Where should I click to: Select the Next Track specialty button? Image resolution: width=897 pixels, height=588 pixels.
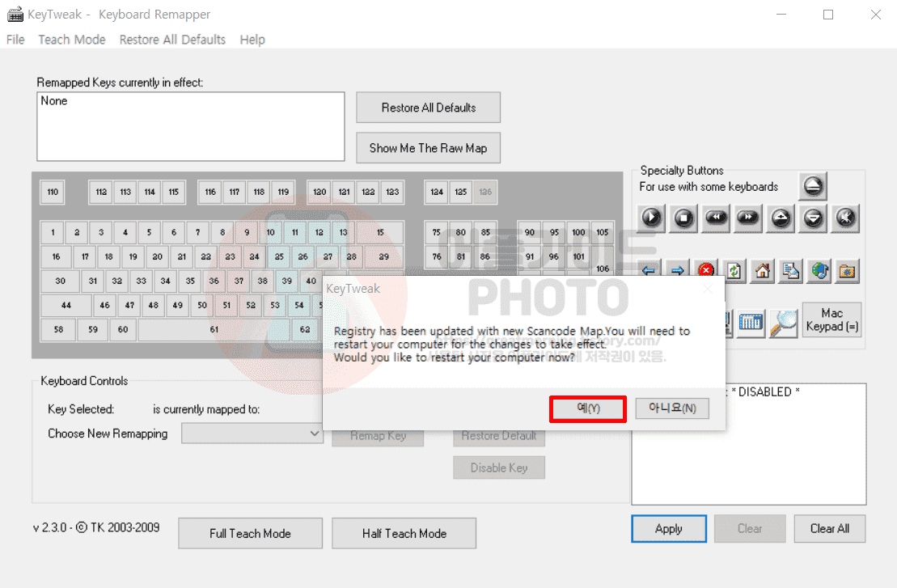tap(748, 218)
